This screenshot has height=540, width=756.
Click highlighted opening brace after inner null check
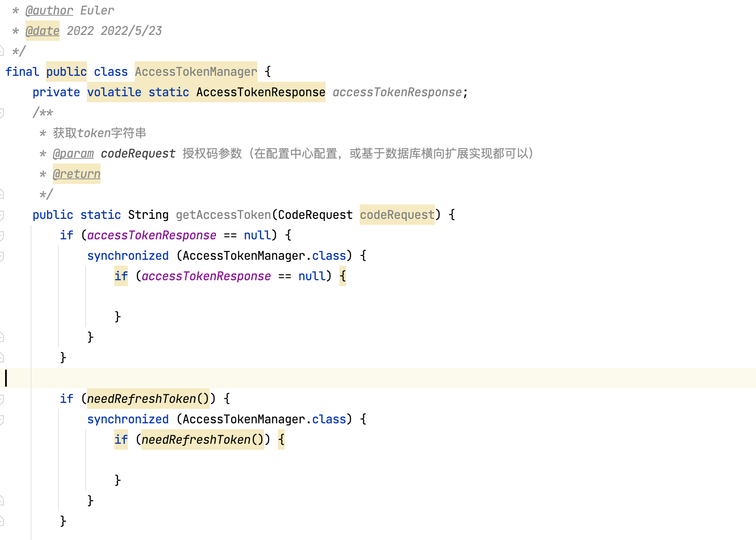[343, 276]
